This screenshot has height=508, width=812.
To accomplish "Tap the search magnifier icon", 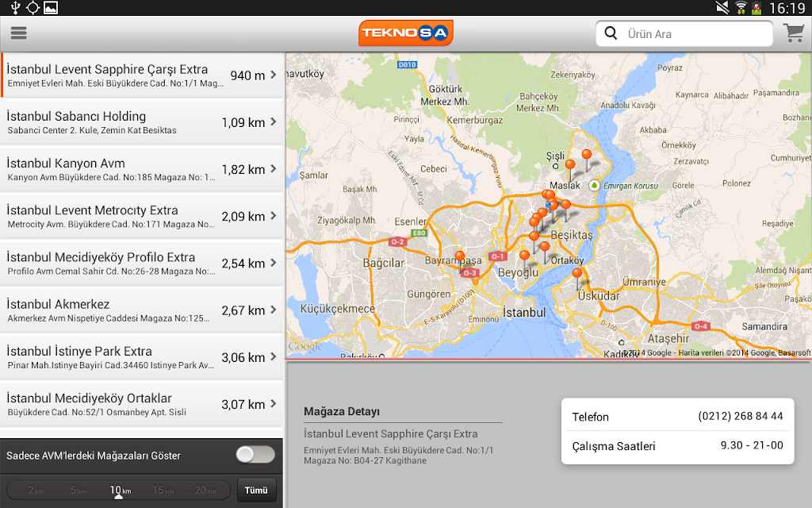I will click(x=611, y=33).
